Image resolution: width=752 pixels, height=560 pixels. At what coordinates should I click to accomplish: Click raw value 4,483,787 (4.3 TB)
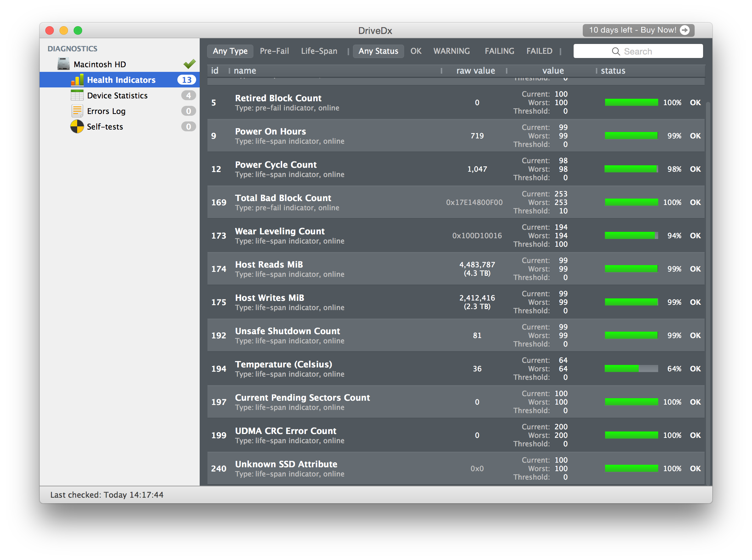tap(477, 269)
